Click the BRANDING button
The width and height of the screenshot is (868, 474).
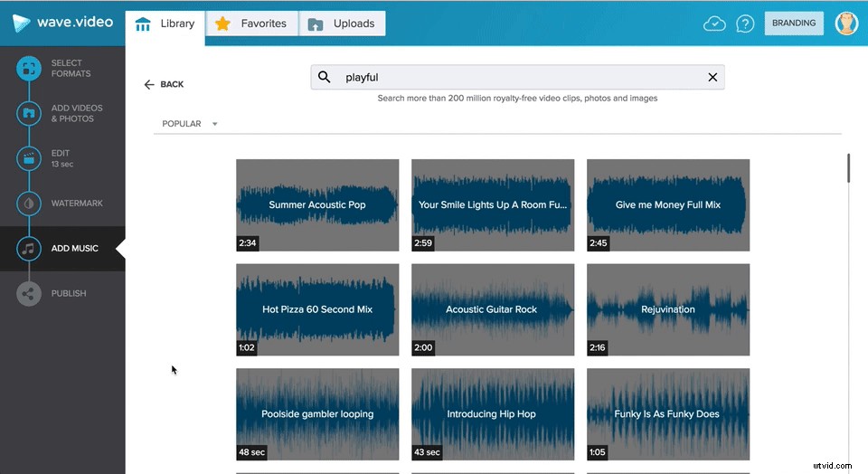[x=794, y=24]
